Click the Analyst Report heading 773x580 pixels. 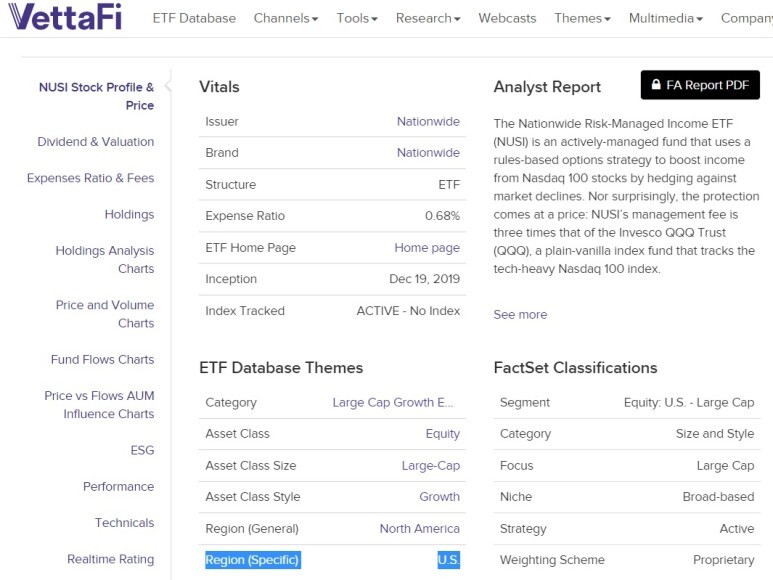tap(547, 87)
